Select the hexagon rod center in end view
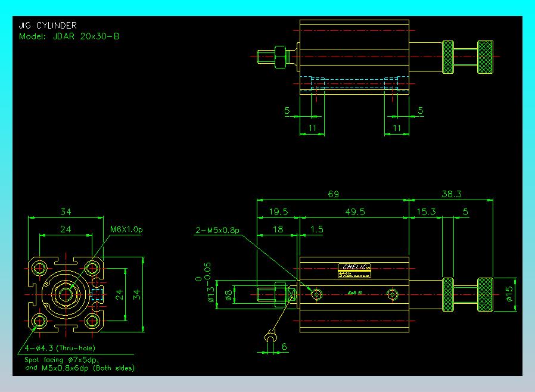The width and height of the screenshot is (535, 392). pos(65,294)
